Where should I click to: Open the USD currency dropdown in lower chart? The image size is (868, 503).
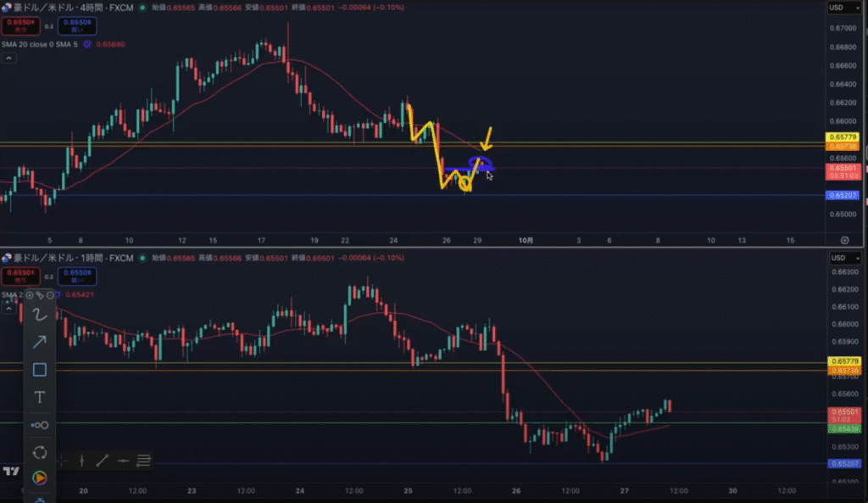click(845, 258)
